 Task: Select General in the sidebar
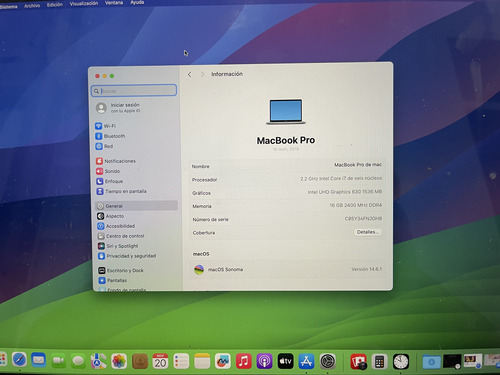tap(137, 206)
